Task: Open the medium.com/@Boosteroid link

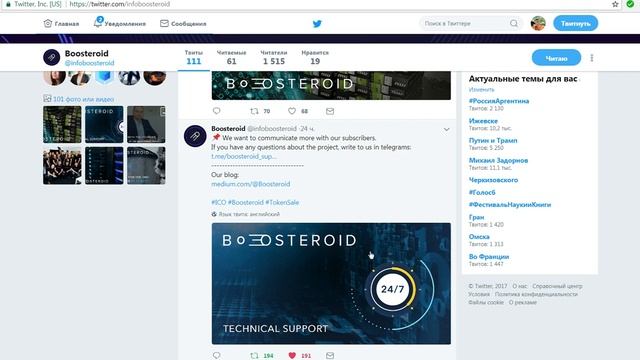Action: pos(251,184)
